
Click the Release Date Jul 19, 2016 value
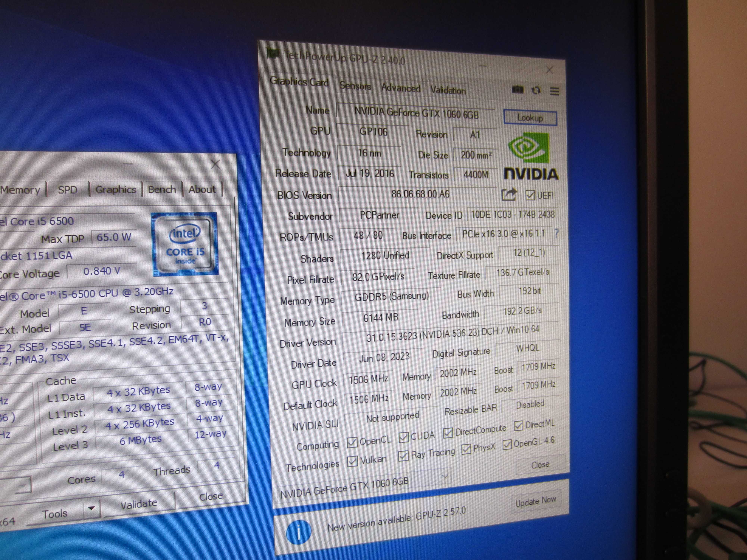coord(369,173)
